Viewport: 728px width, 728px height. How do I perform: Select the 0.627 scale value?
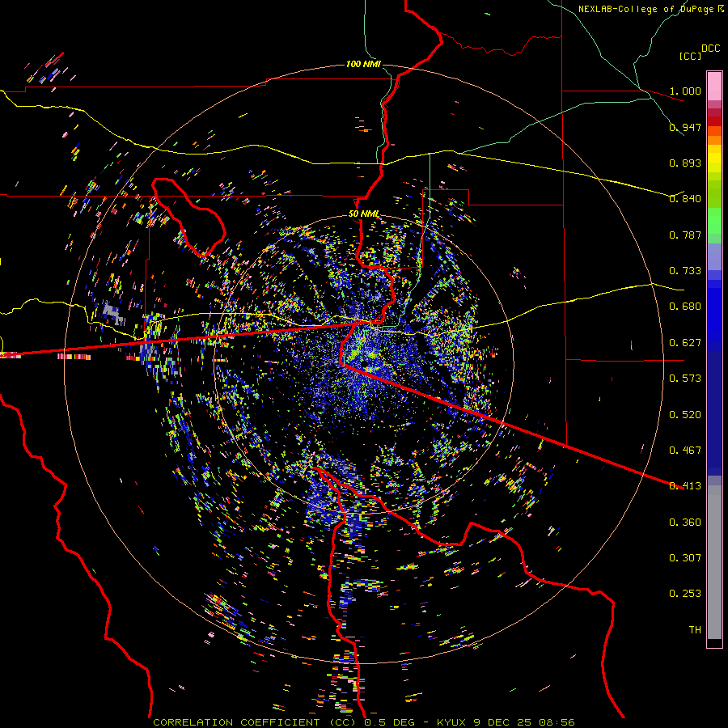[x=685, y=343]
